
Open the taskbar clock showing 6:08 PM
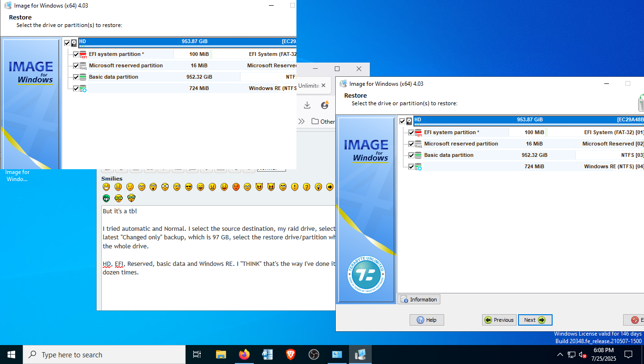604,355
